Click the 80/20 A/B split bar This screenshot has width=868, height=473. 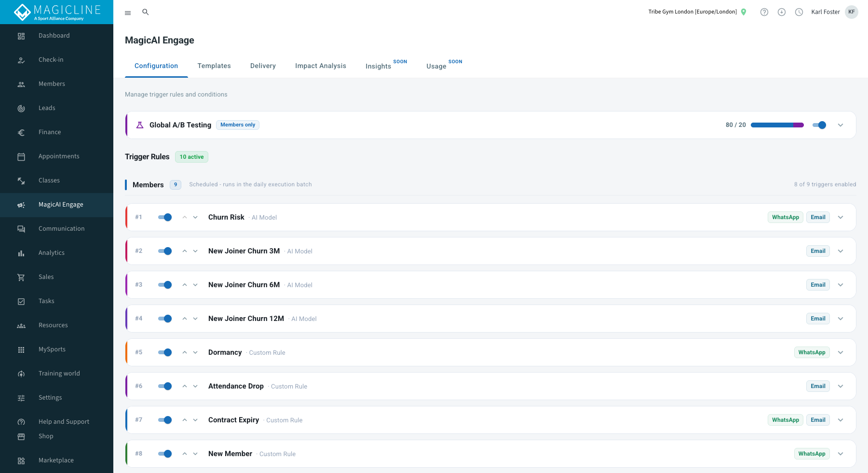pyautogui.click(x=777, y=125)
